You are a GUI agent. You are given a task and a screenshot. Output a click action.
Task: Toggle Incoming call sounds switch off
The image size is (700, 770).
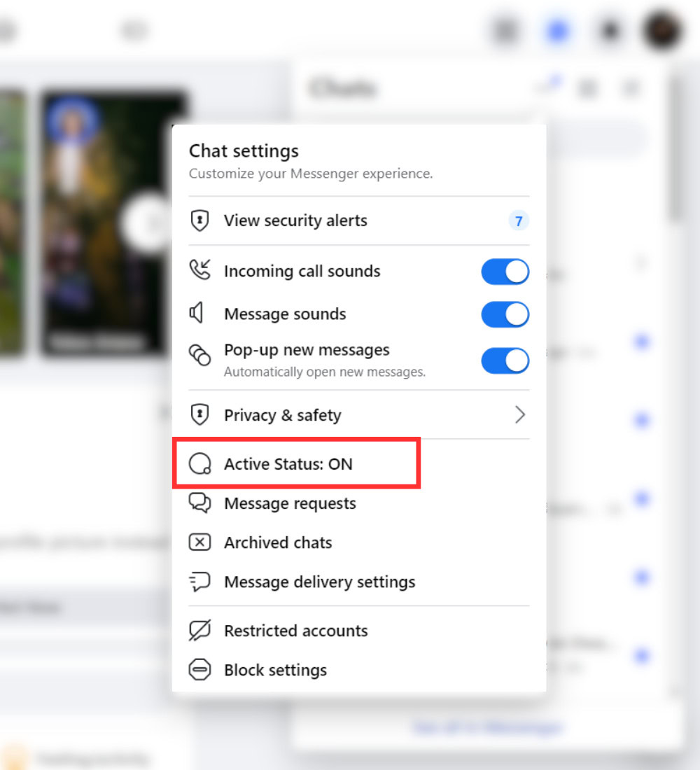(x=505, y=272)
